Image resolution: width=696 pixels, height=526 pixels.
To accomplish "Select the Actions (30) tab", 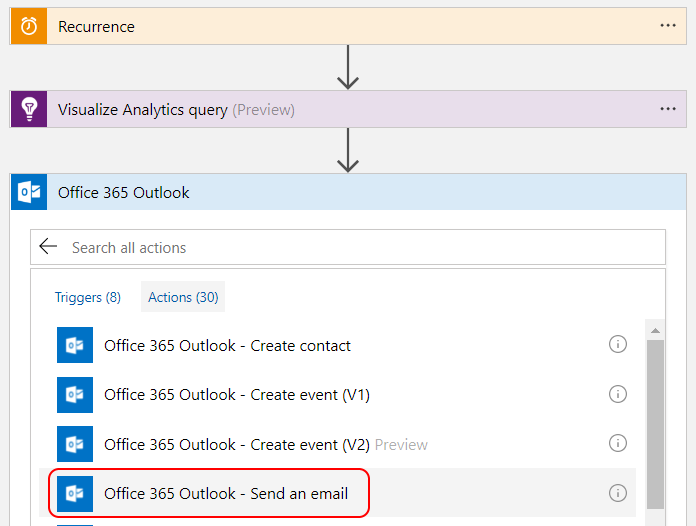I will coord(183,297).
